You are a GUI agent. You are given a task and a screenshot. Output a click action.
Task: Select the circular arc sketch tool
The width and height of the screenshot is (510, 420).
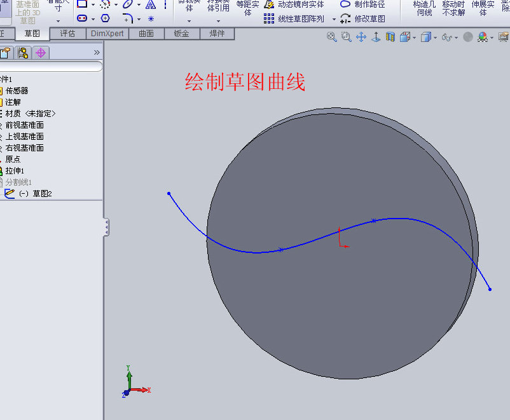(105, 4)
